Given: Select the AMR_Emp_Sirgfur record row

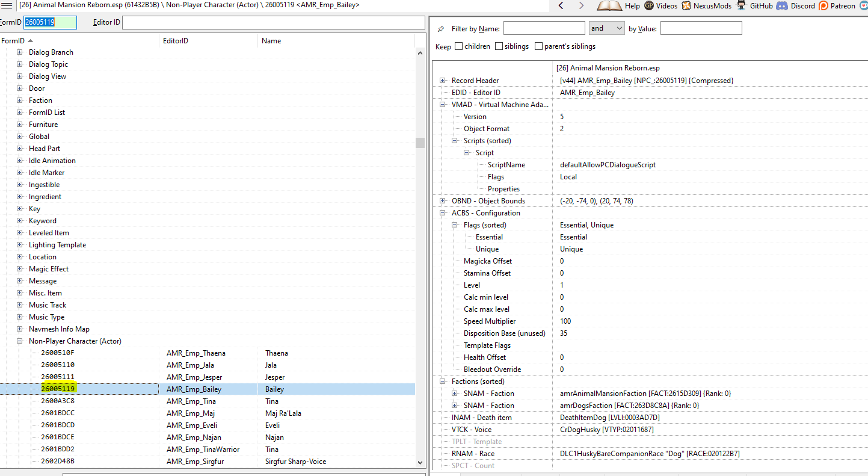Looking at the screenshot, I should point(208,462).
